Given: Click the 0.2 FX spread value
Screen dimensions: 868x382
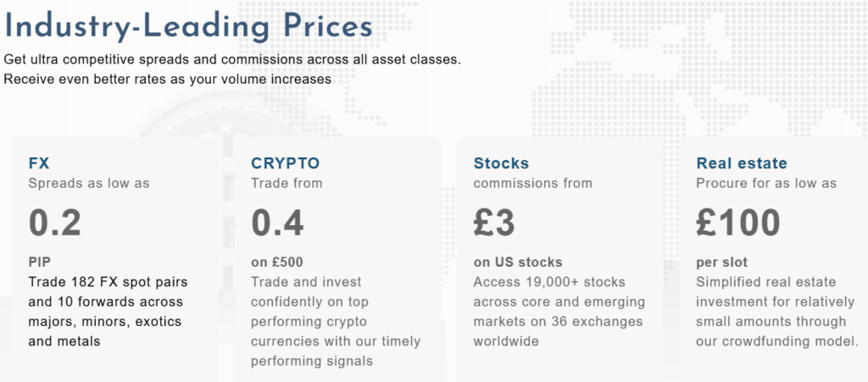Looking at the screenshot, I should 55,222.
